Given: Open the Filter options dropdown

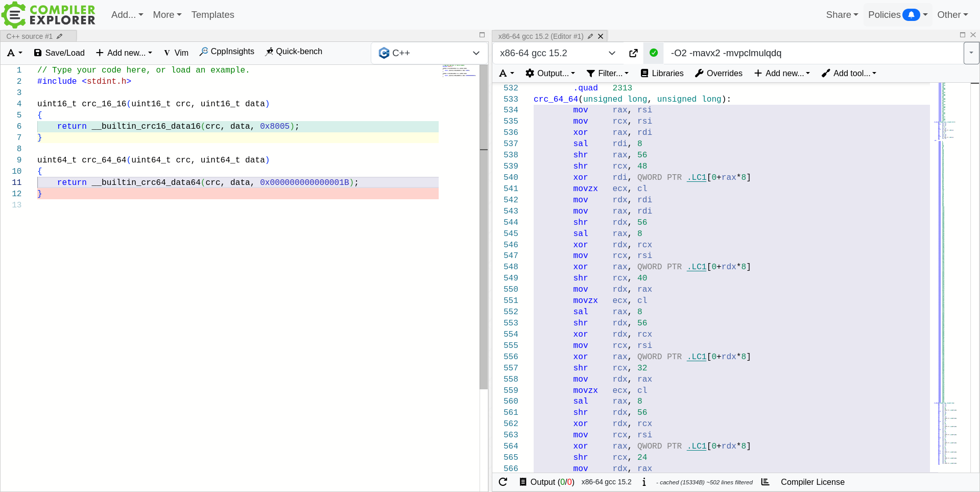Looking at the screenshot, I should [x=608, y=74].
